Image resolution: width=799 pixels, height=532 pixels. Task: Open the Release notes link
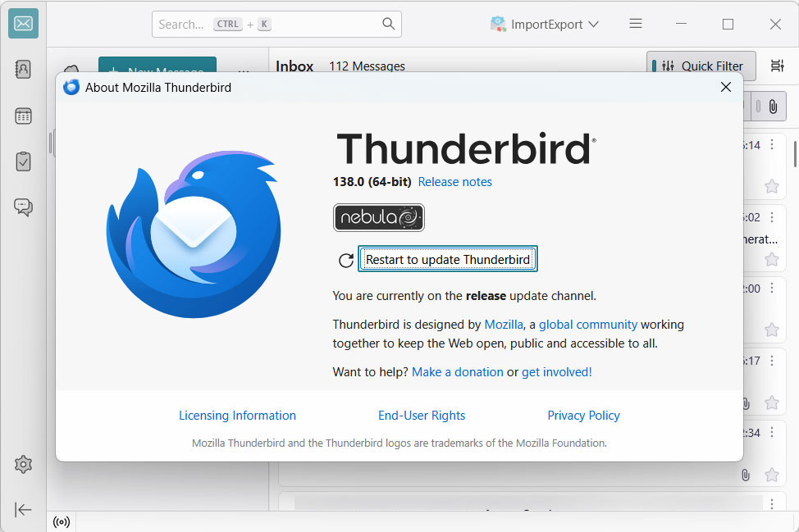pos(454,182)
